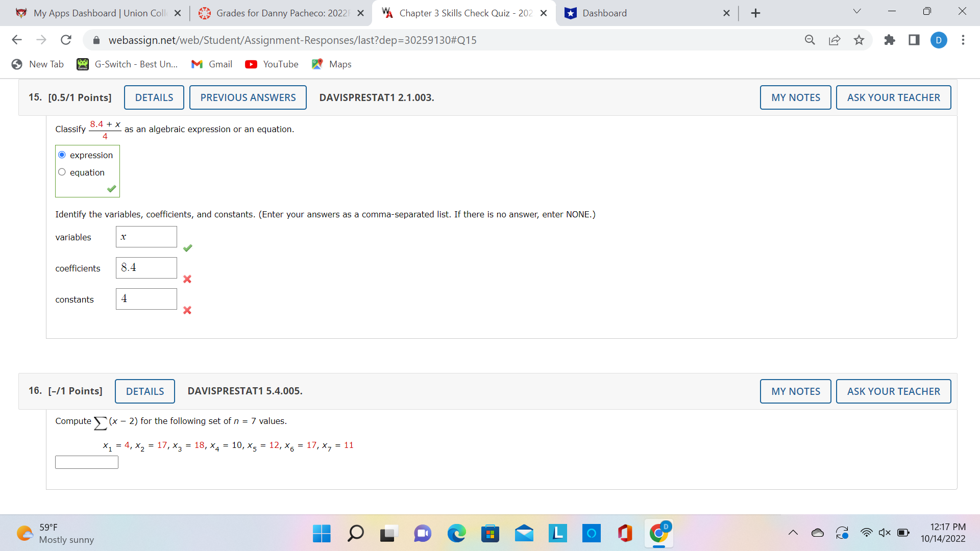The height and width of the screenshot is (551, 980).
Task: Click the zoom magnifier icon in address bar
Action: [x=810, y=40]
